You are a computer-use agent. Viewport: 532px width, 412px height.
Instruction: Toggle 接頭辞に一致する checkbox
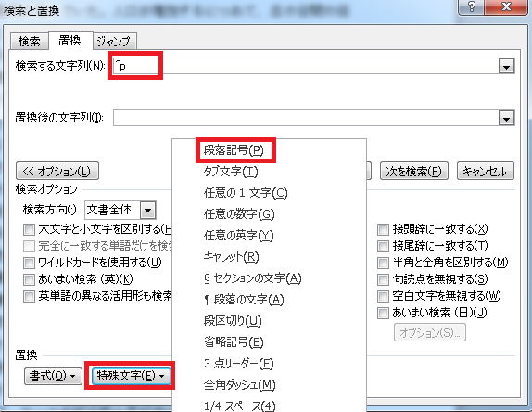384,229
